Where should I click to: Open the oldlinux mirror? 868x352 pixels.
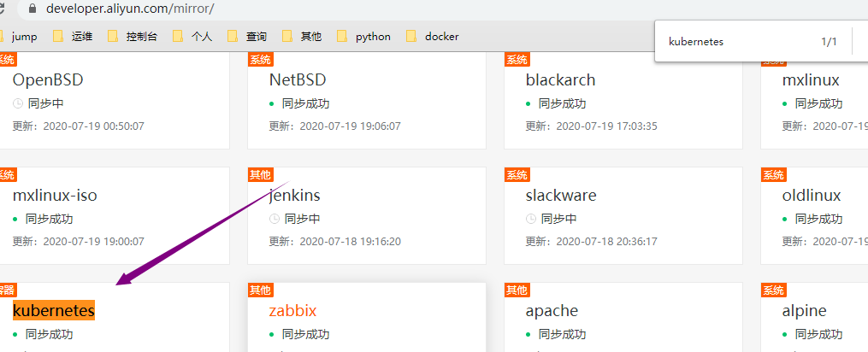(x=812, y=196)
